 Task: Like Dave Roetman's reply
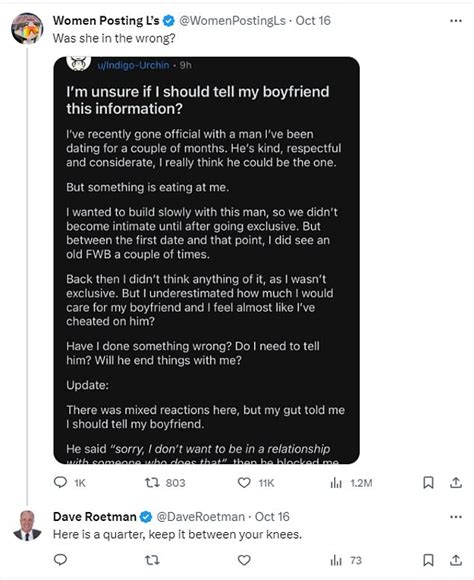point(244,560)
